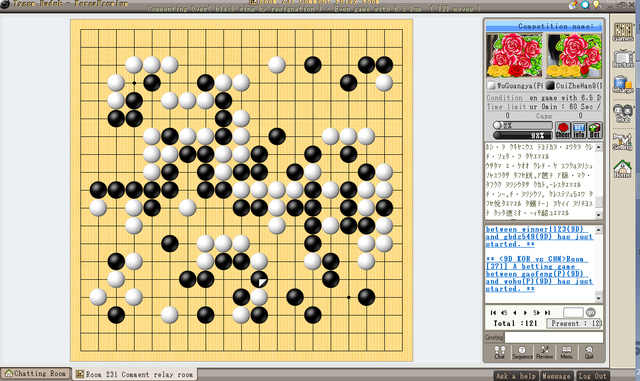
Task: Click the Bet dice icon
Action: click(x=595, y=130)
